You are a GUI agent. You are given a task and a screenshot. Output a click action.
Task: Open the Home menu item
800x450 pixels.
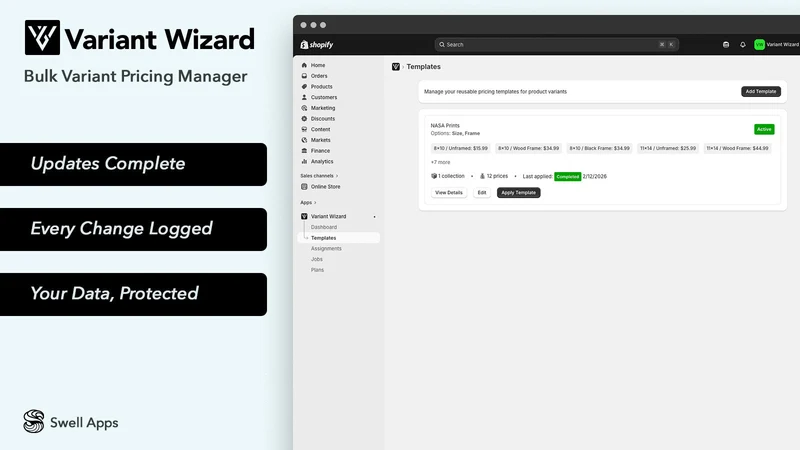(x=318, y=65)
